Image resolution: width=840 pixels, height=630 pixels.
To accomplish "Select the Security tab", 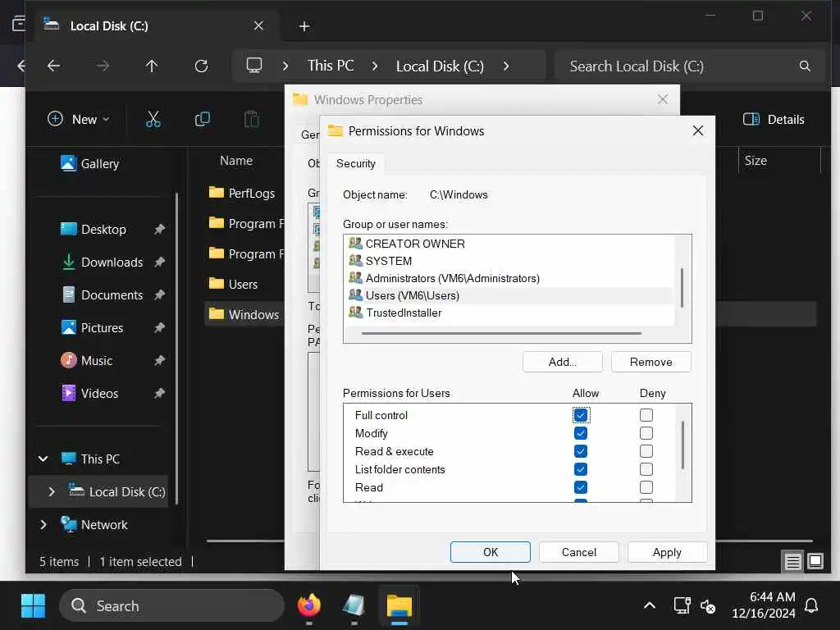I will [356, 163].
